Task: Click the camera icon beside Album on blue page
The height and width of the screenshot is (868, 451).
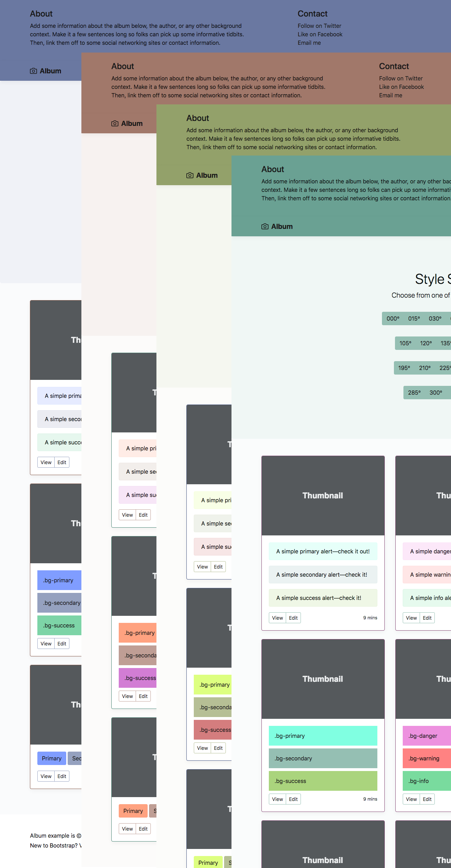Action: click(x=33, y=71)
